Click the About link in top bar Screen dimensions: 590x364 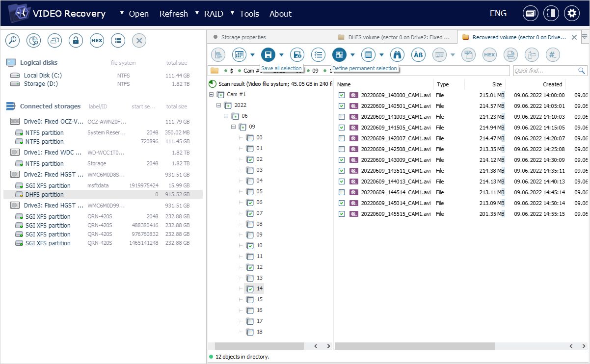pos(280,14)
